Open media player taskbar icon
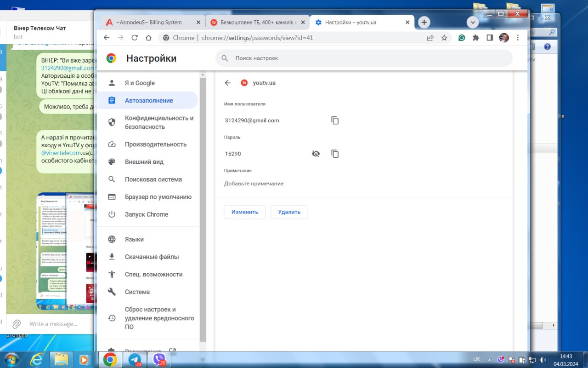Viewport: 588px width, 368px height. (x=84, y=360)
